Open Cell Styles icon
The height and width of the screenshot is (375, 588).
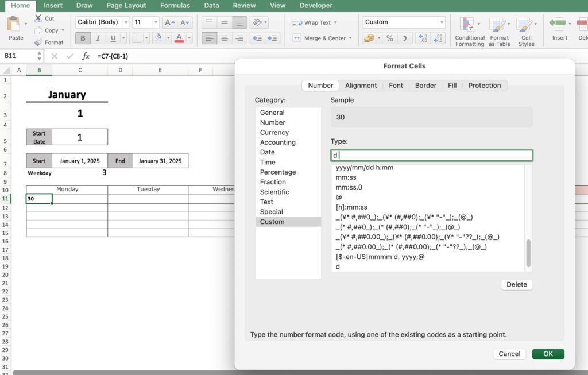(x=524, y=25)
